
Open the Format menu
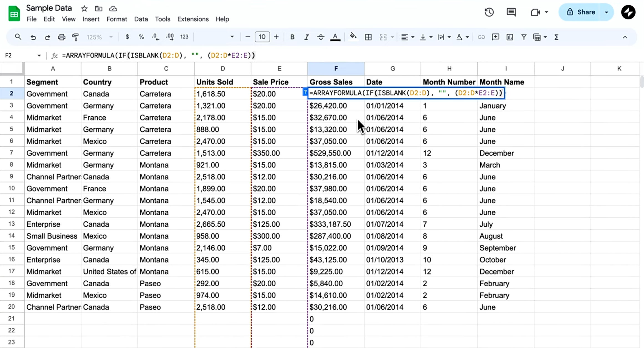coord(117,19)
